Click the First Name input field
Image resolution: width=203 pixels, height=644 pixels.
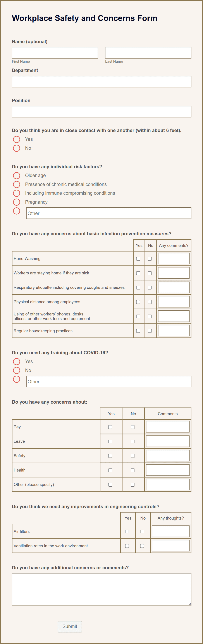point(55,53)
